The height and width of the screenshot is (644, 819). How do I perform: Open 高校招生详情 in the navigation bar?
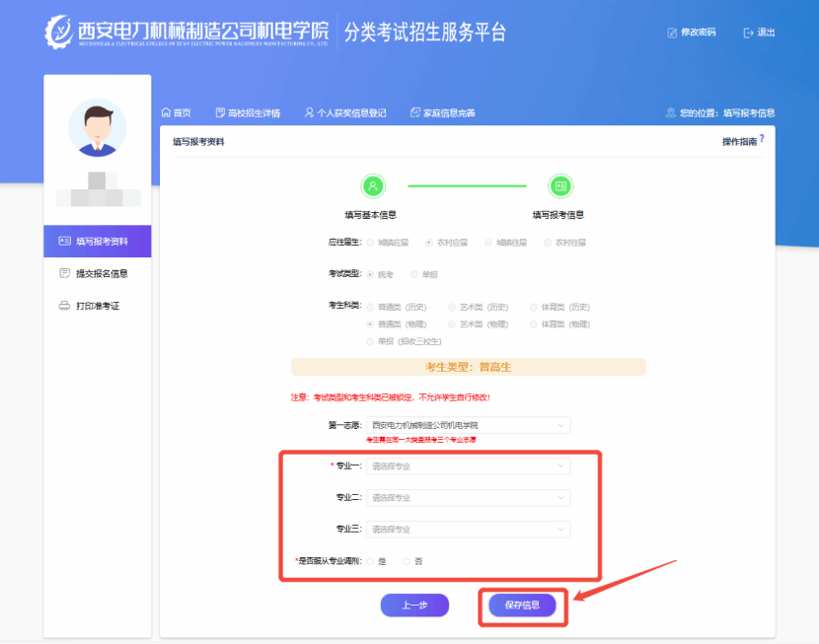click(248, 113)
